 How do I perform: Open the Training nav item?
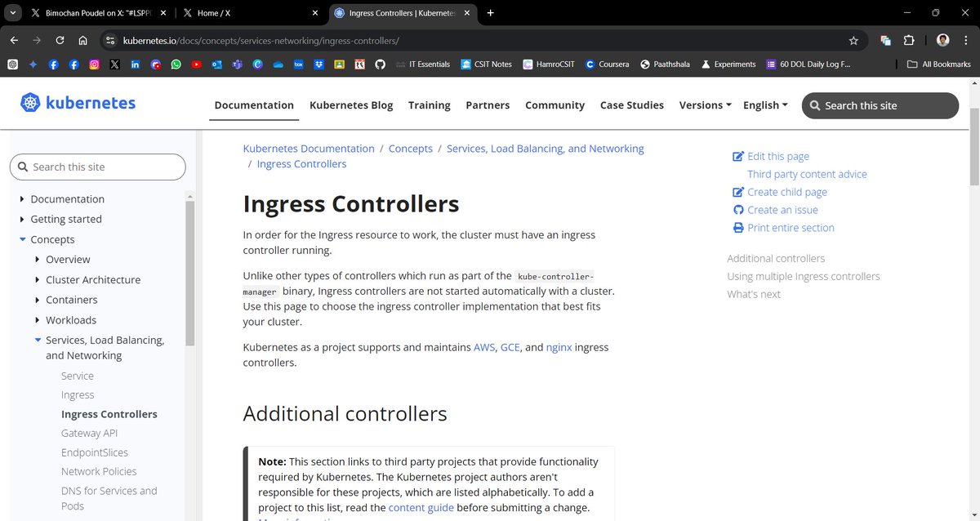[x=430, y=105]
